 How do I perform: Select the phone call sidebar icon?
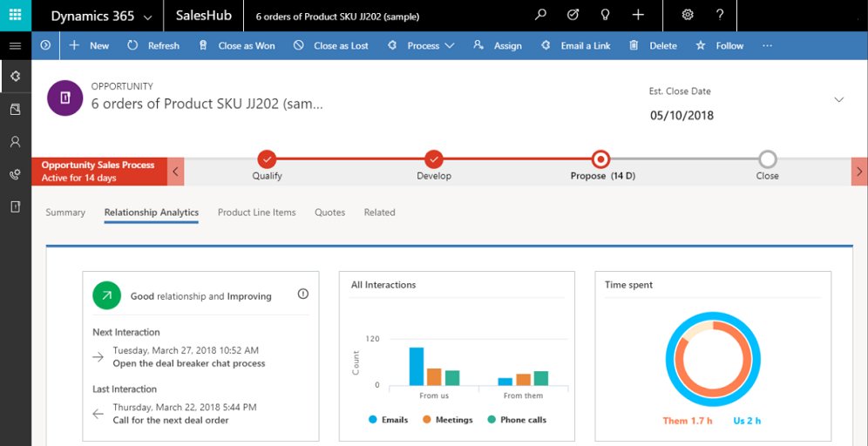[x=16, y=174]
